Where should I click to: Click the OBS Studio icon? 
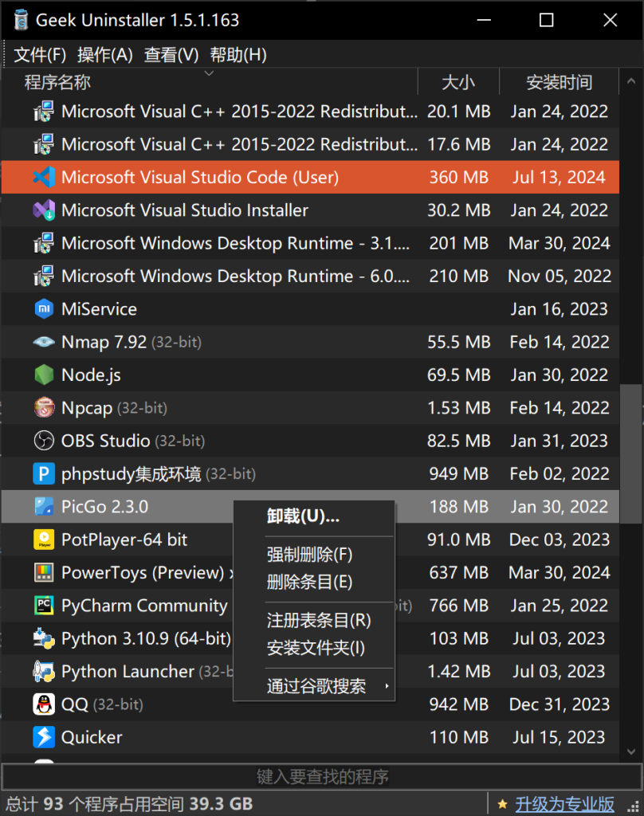44,441
